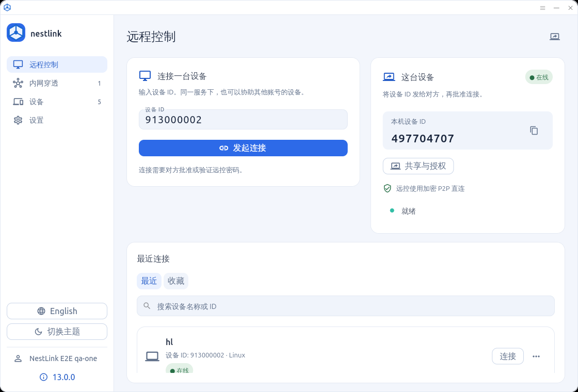Open the more options menu for hl
This screenshot has width=578, height=392.
click(536, 356)
